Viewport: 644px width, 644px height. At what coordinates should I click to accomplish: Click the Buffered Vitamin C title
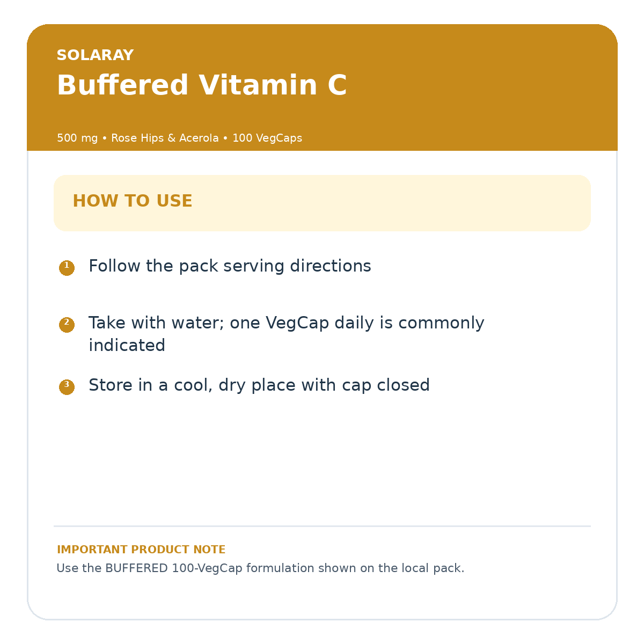click(x=202, y=85)
